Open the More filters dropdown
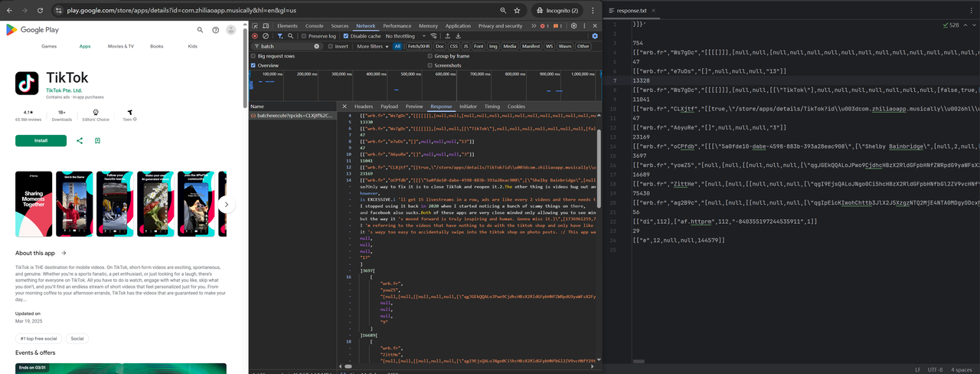Viewport: 980px width, 374px height. pyautogui.click(x=371, y=46)
